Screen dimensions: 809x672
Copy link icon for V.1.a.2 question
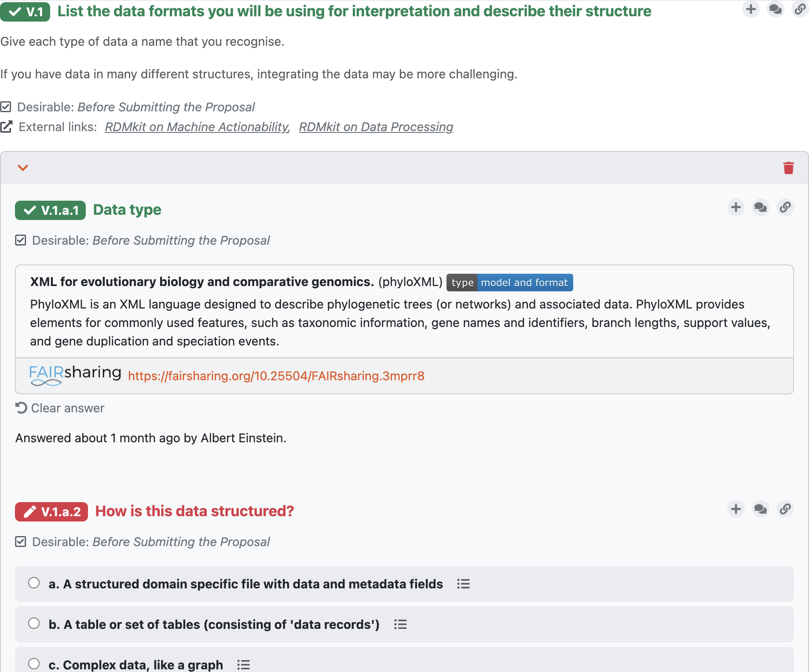[x=785, y=509]
